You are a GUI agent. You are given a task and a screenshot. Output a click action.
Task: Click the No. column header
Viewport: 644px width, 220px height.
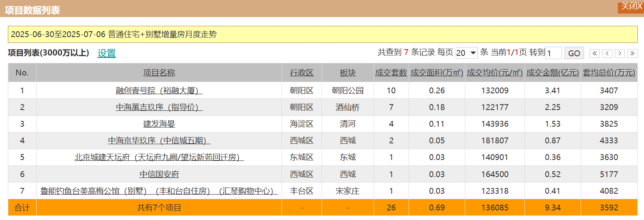[22, 72]
